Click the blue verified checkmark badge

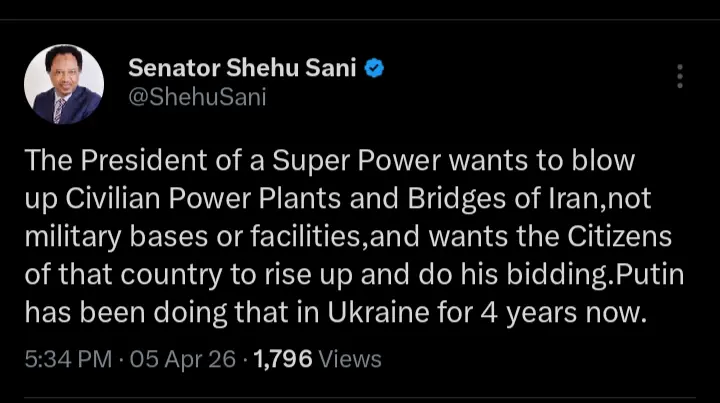click(375, 69)
